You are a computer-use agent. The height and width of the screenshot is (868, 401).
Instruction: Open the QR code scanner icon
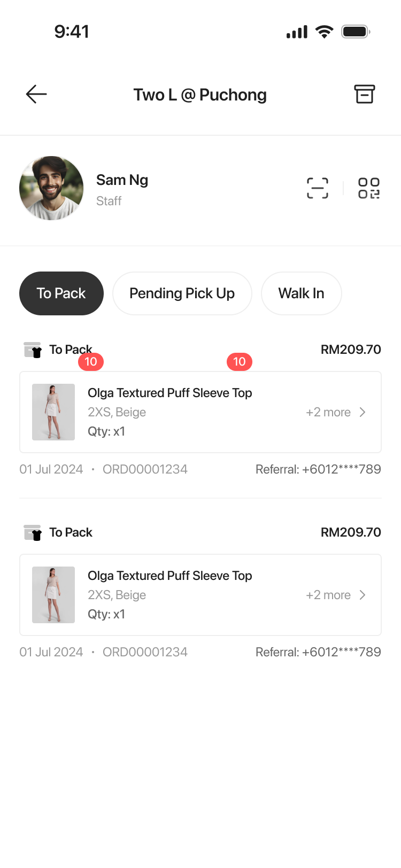pos(369,188)
